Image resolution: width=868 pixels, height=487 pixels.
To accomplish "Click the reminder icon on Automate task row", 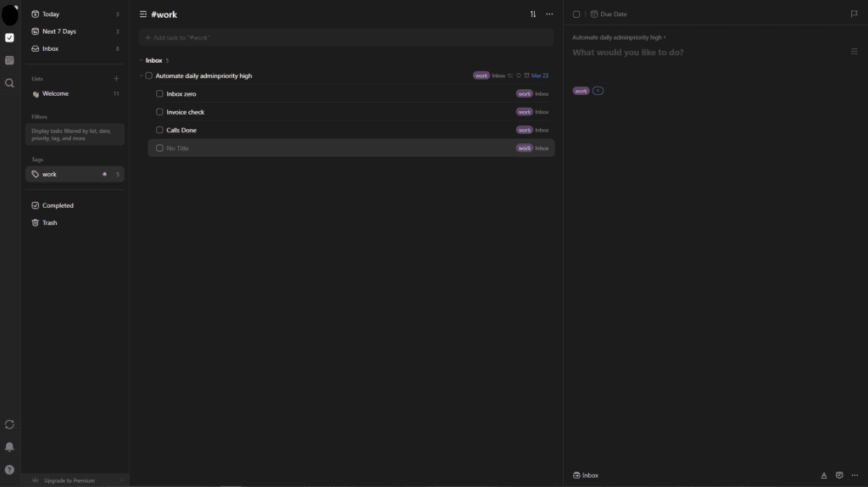I will pyautogui.click(x=526, y=76).
